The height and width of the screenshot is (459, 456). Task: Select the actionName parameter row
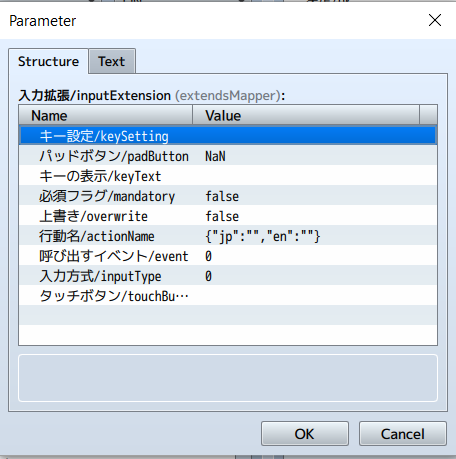tap(228, 236)
